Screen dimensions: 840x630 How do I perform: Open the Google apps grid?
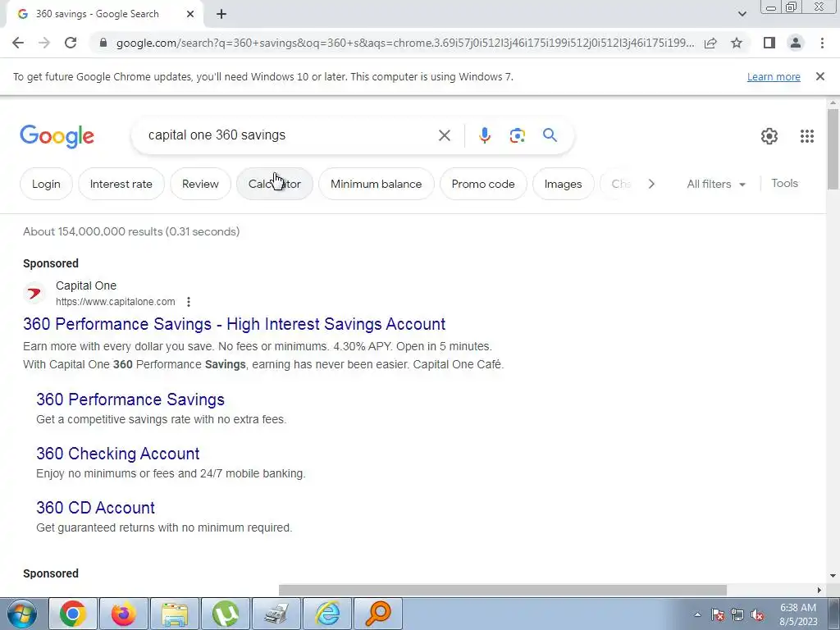click(807, 136)
